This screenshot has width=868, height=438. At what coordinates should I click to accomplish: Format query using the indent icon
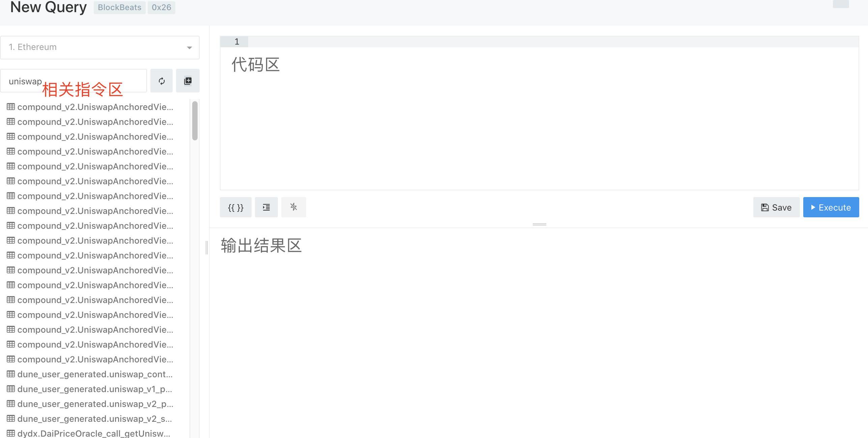266,207
